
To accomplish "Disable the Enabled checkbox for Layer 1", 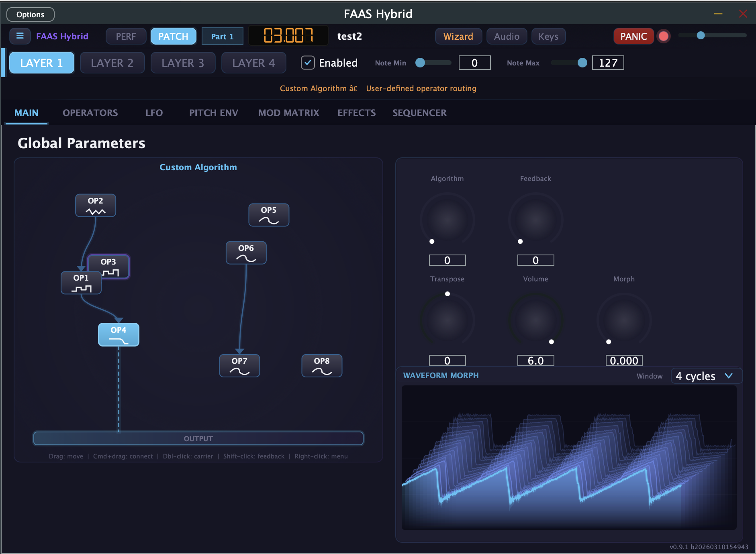I will (308, 63).
